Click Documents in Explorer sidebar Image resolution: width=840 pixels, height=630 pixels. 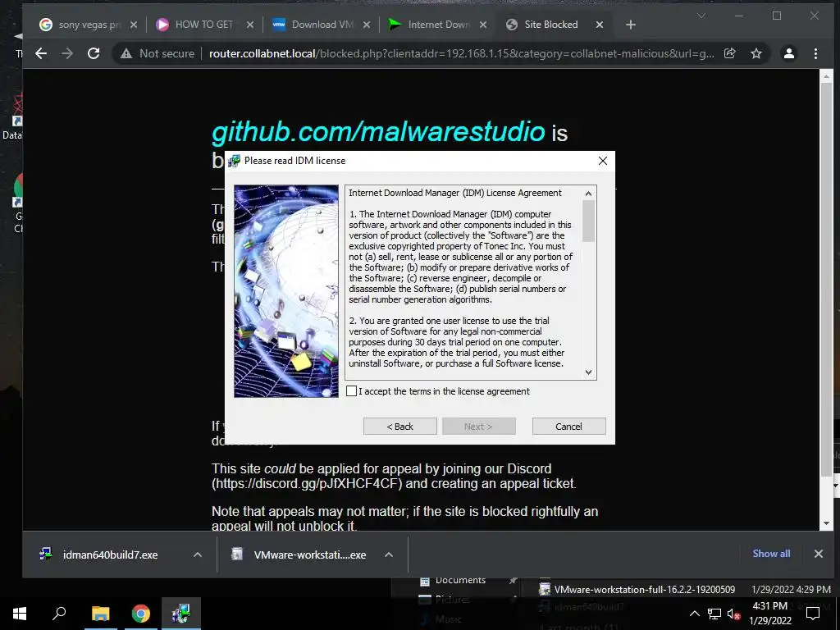pos(460,580)
